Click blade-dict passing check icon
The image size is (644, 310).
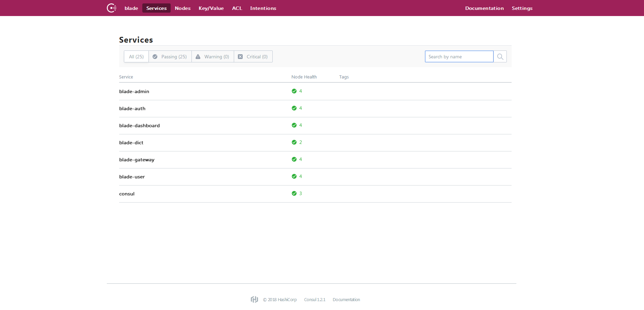[x=294, y=142]
